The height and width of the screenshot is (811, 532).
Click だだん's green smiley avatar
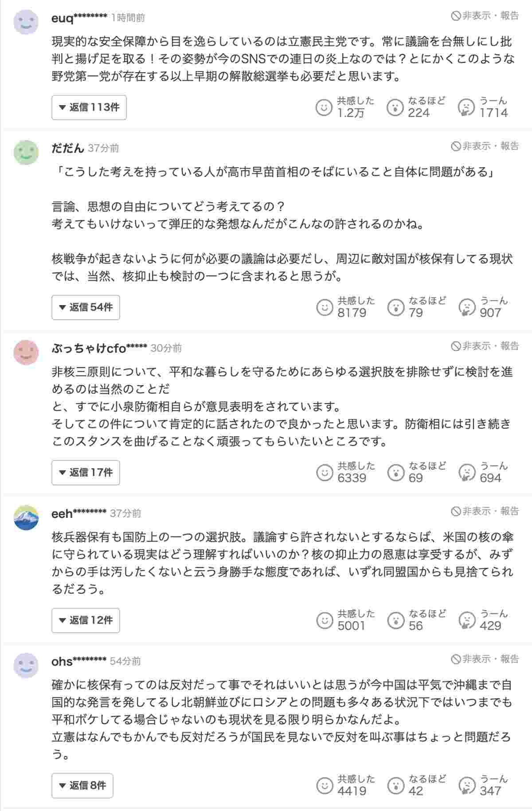(26, 153)
